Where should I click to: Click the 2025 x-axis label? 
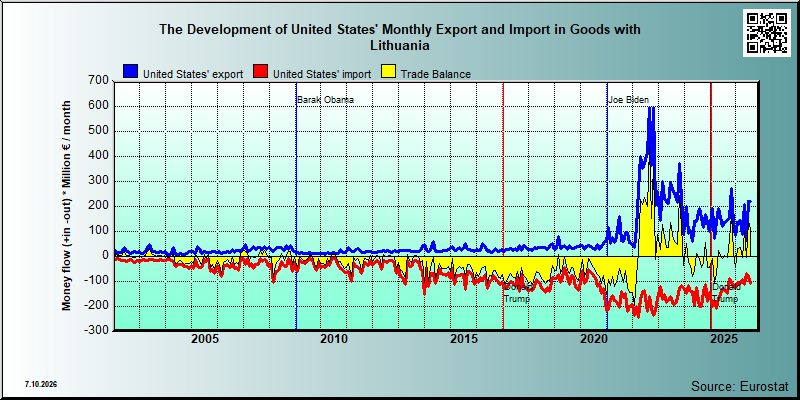(x=724, y=339)
